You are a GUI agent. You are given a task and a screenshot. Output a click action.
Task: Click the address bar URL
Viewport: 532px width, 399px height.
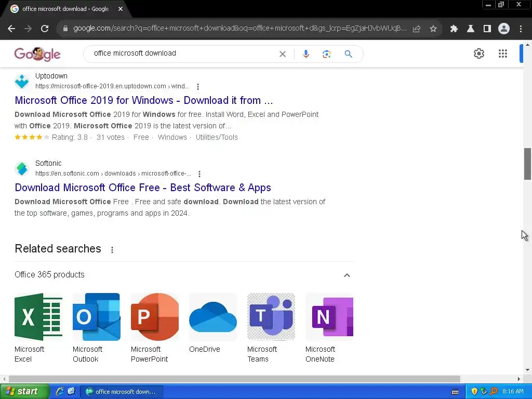tap(240, 29)
